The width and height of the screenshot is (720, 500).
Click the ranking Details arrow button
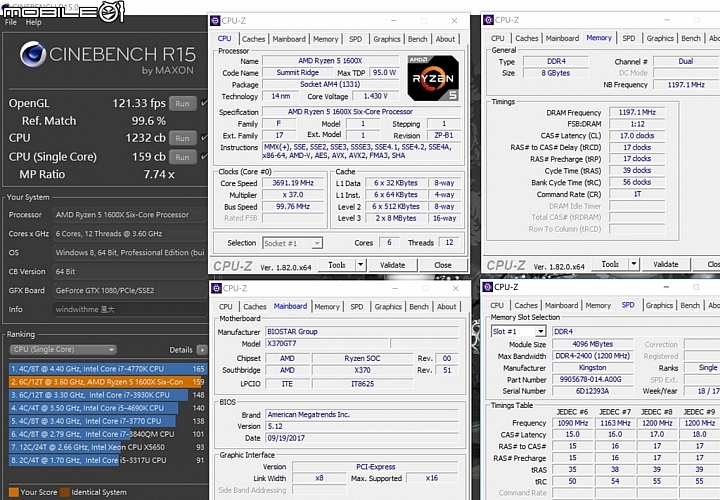pos(202,350)
